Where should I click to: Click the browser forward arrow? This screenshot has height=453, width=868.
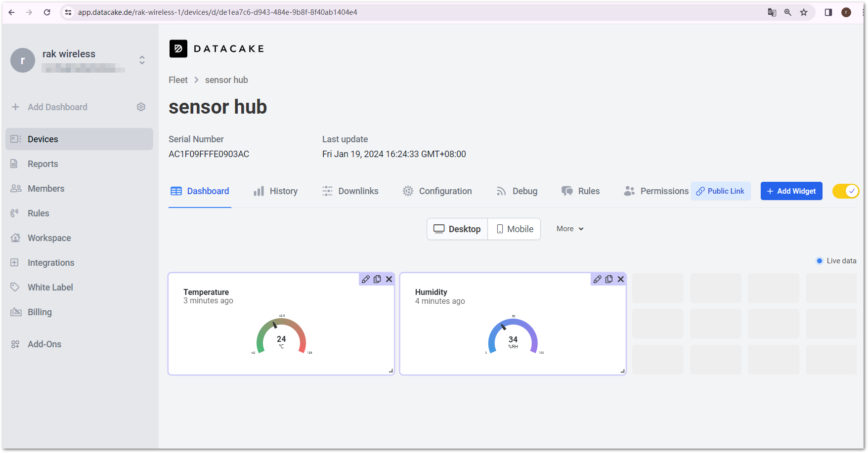29,12
